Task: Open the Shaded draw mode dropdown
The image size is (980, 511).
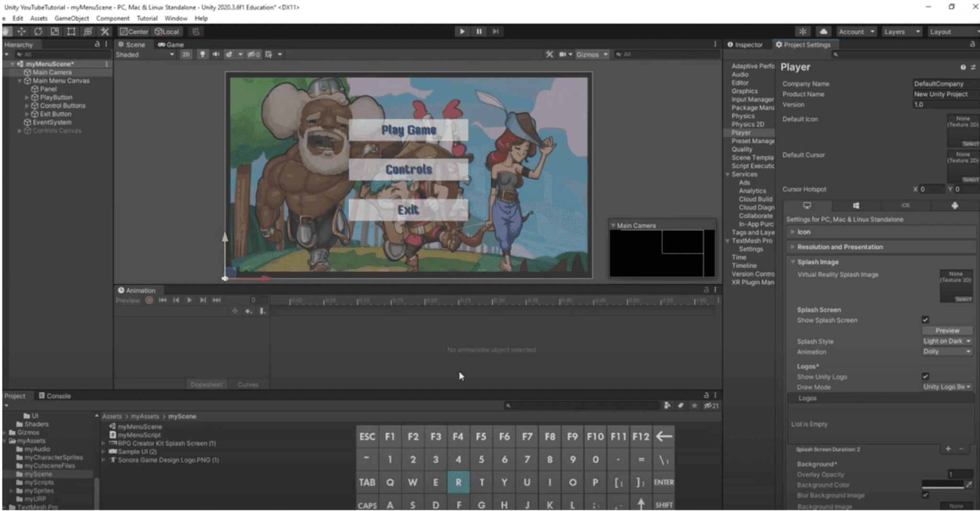Action: 144,54
